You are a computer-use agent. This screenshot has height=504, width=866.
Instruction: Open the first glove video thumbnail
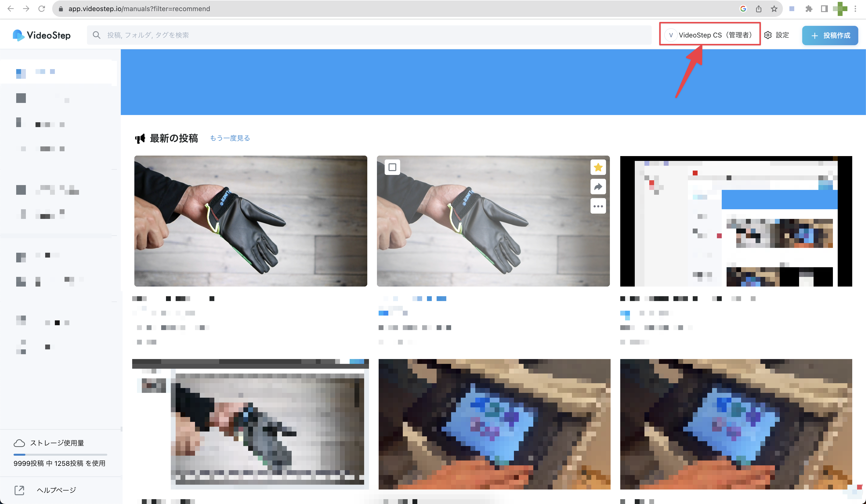(x=251, y=221)
